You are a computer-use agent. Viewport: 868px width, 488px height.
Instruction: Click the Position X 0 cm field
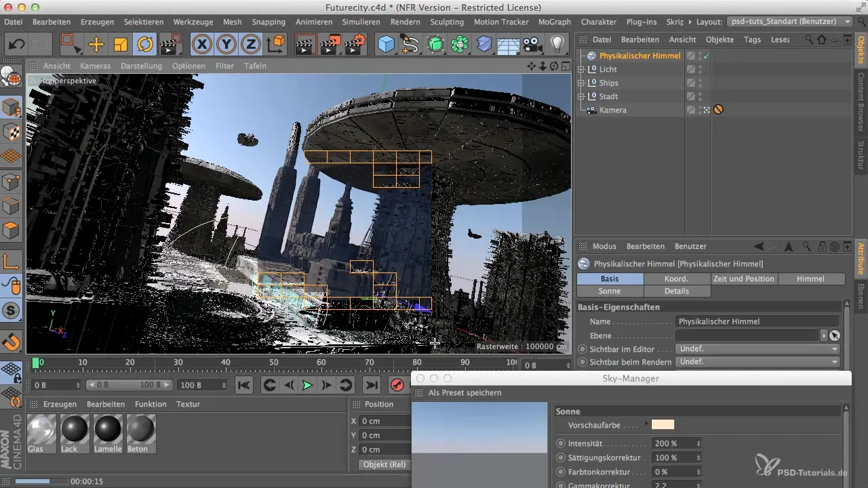[384, 421]
